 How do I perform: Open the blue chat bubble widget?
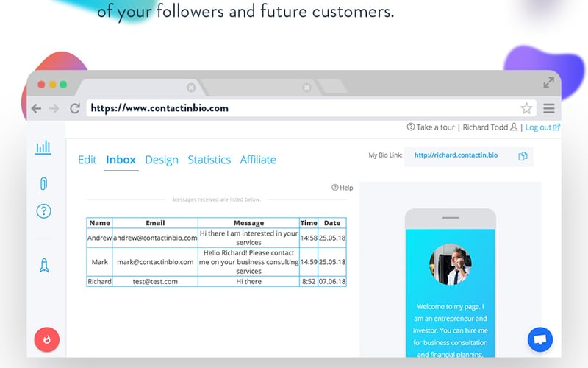click(x=540, y=339)
